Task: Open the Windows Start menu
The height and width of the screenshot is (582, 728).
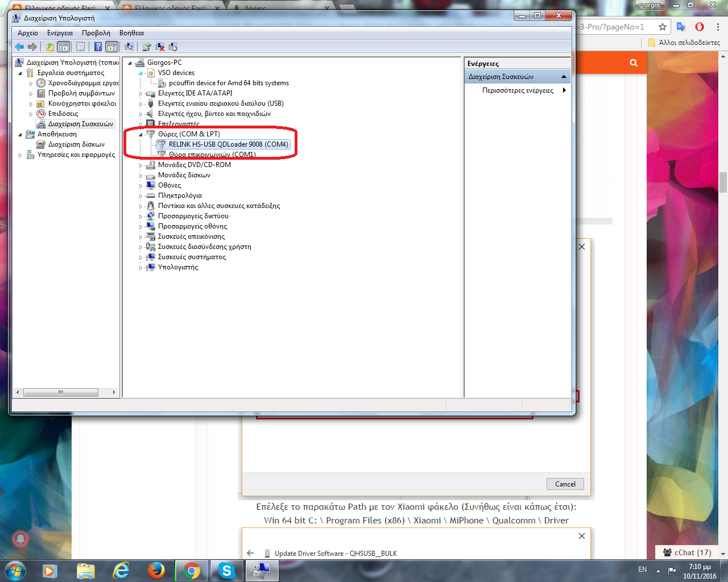Action: pos(15,570)
